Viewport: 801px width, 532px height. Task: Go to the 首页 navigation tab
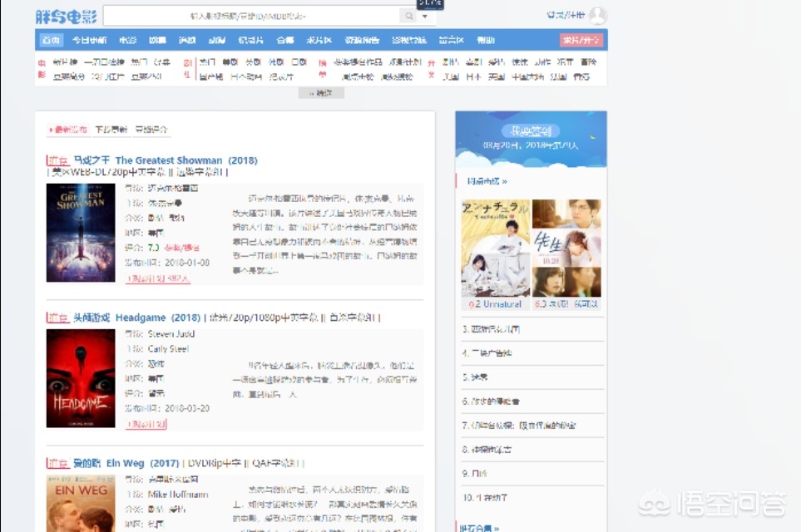click(x=51, y=40)
